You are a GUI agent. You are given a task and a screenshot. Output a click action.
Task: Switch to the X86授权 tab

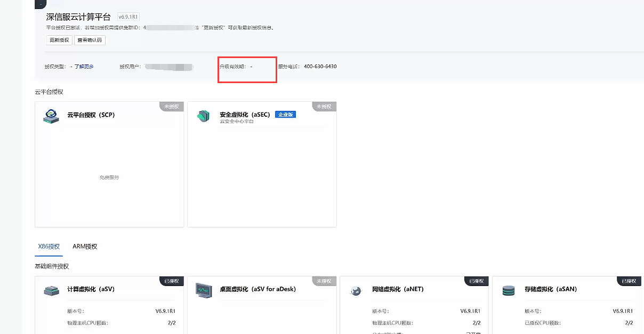point(49,247)
